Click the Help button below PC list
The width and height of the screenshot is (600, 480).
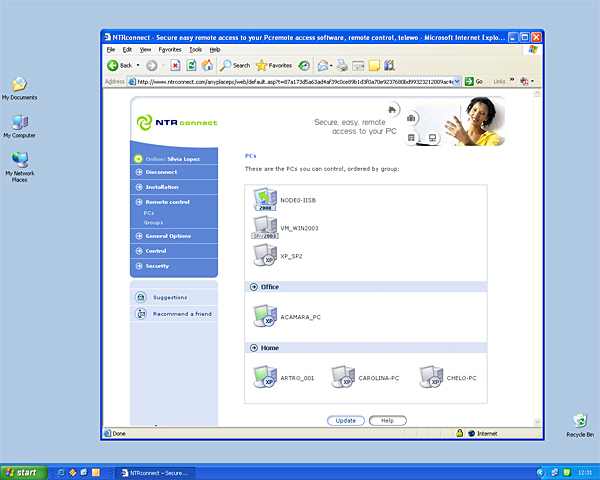(x=388, y=420)
